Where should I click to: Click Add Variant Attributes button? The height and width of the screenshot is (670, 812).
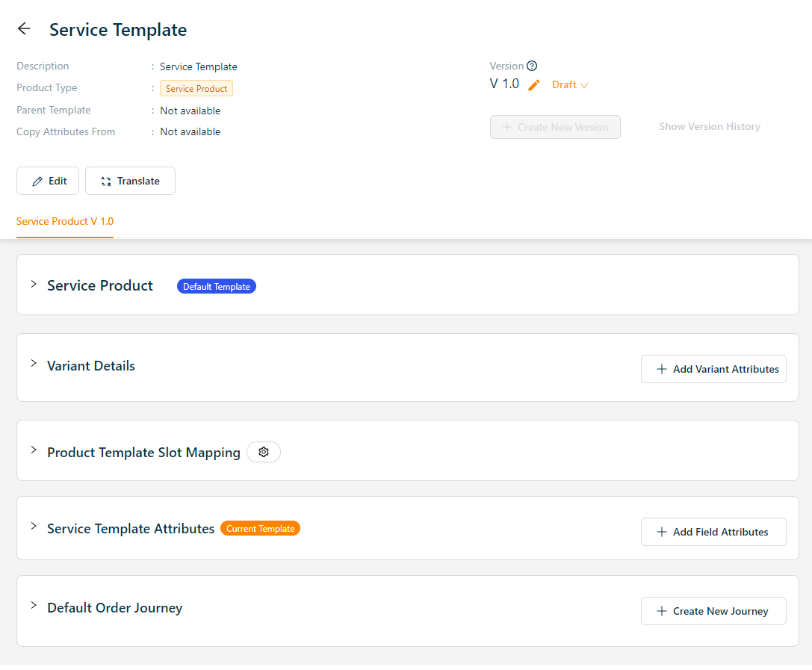click(x=713, y=369)
